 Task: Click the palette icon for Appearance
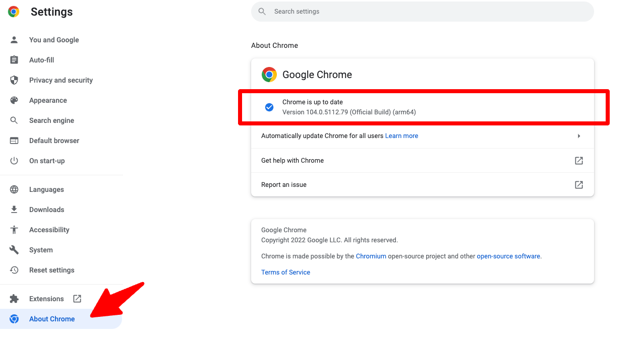click(14, 100)
